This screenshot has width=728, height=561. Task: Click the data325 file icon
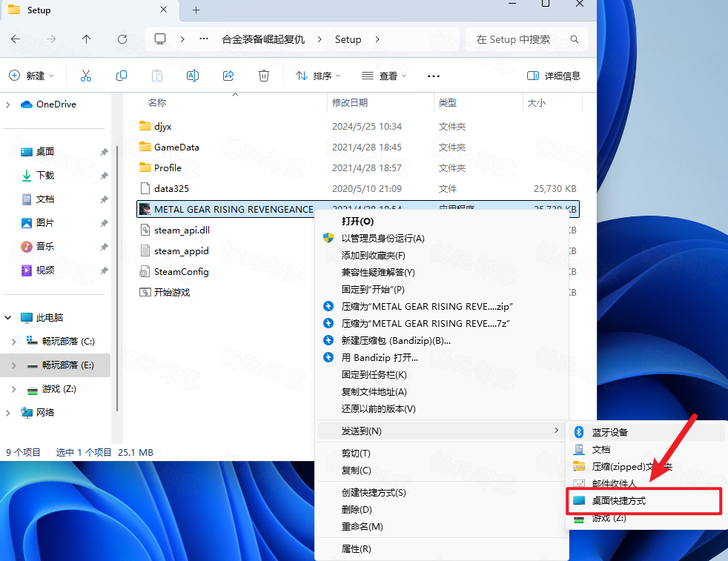[x=145, y=188]
